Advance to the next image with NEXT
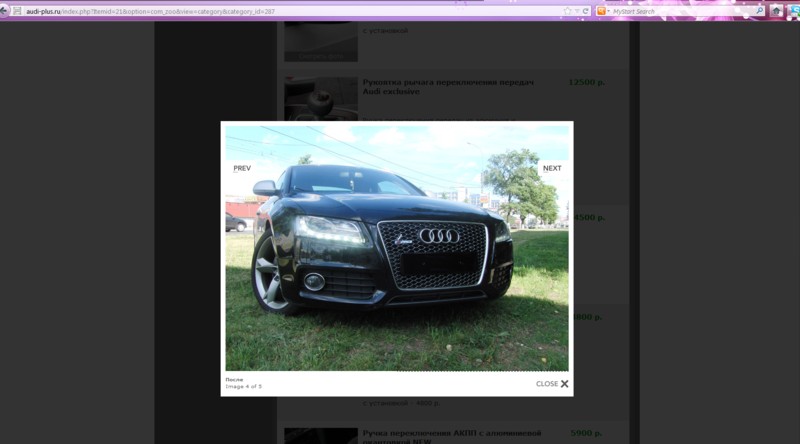The image size is (800, 444). coord(552,168)
